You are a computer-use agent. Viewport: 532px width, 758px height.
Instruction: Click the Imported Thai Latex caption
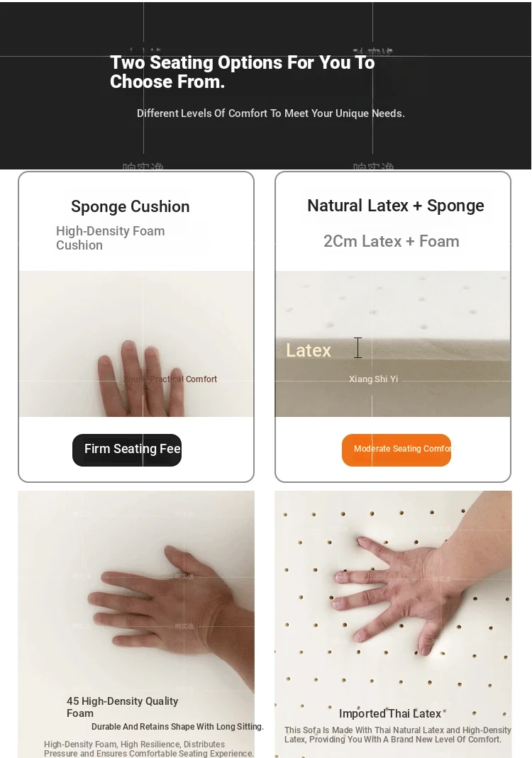[390, 713]
